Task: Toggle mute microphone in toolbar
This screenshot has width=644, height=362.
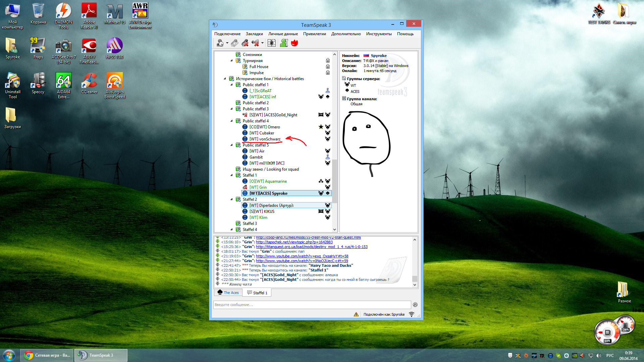Action: pyautogui.click(x=245, y=43)
